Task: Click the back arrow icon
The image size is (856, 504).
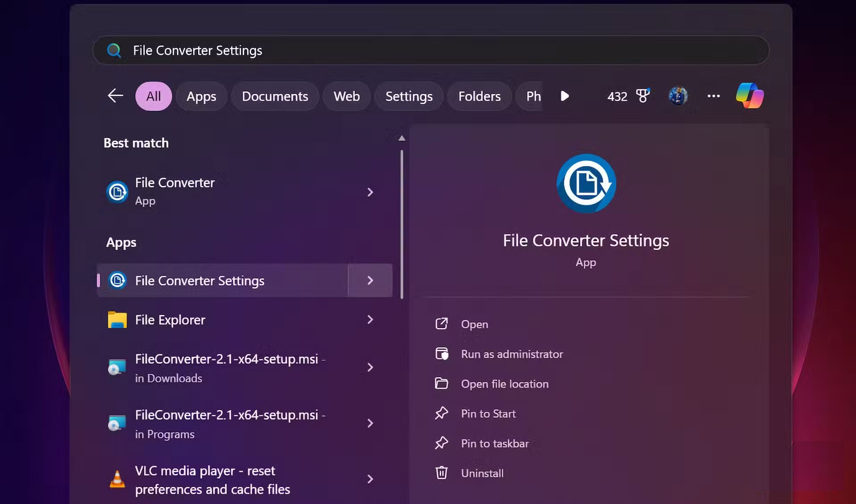Action: pos(115,96)
